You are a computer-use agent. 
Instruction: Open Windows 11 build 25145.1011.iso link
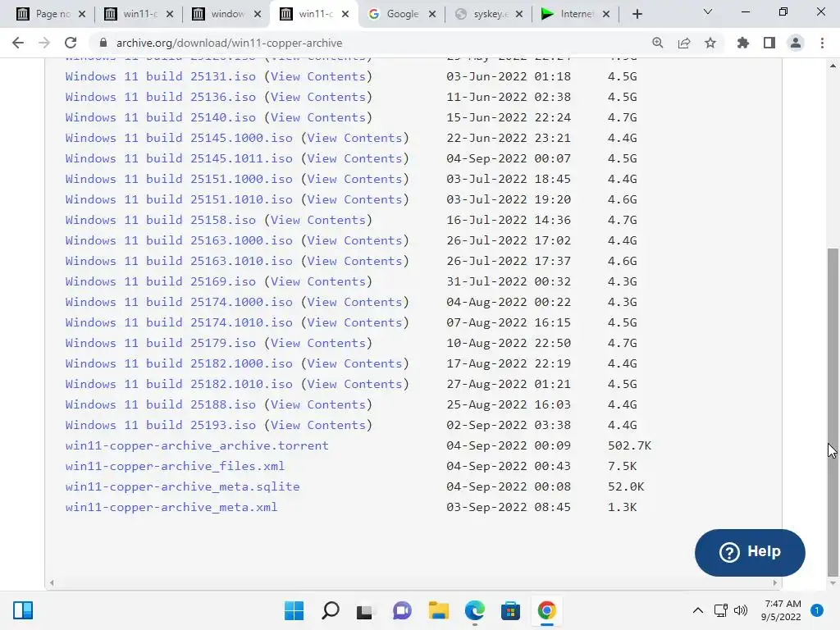pos(179,158)
